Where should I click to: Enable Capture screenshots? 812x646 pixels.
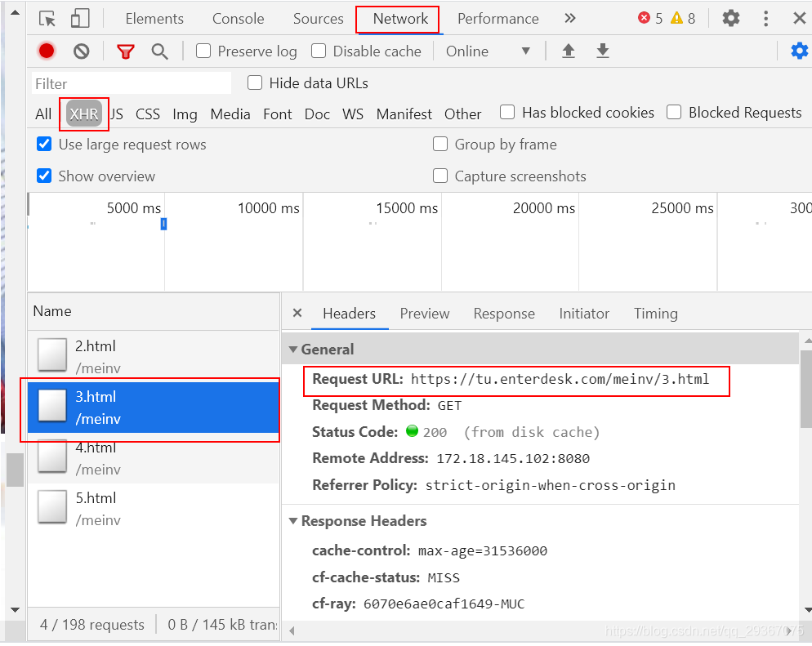[x=440, y=176]
